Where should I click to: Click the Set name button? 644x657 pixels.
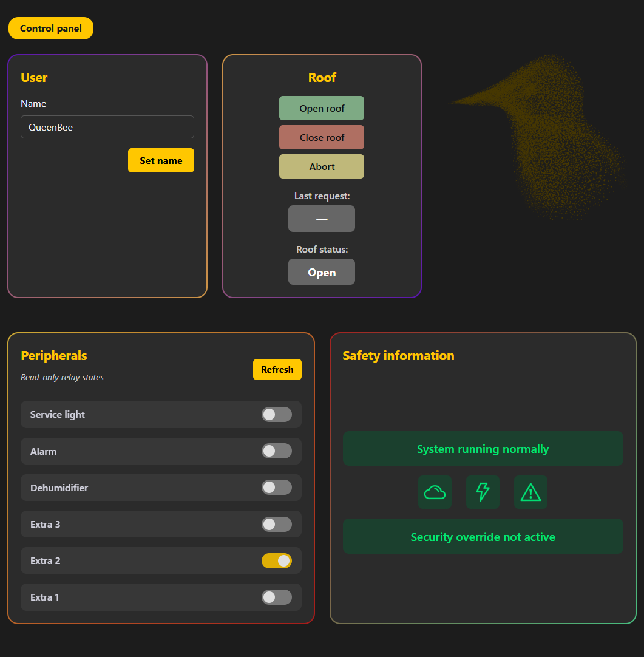(x=161, y=160)
